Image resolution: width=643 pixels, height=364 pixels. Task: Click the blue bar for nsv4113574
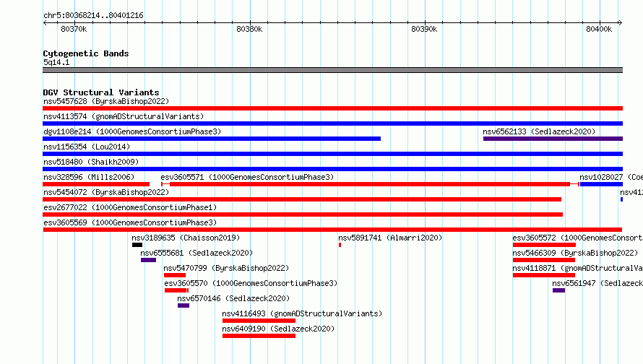pos(332,123)
